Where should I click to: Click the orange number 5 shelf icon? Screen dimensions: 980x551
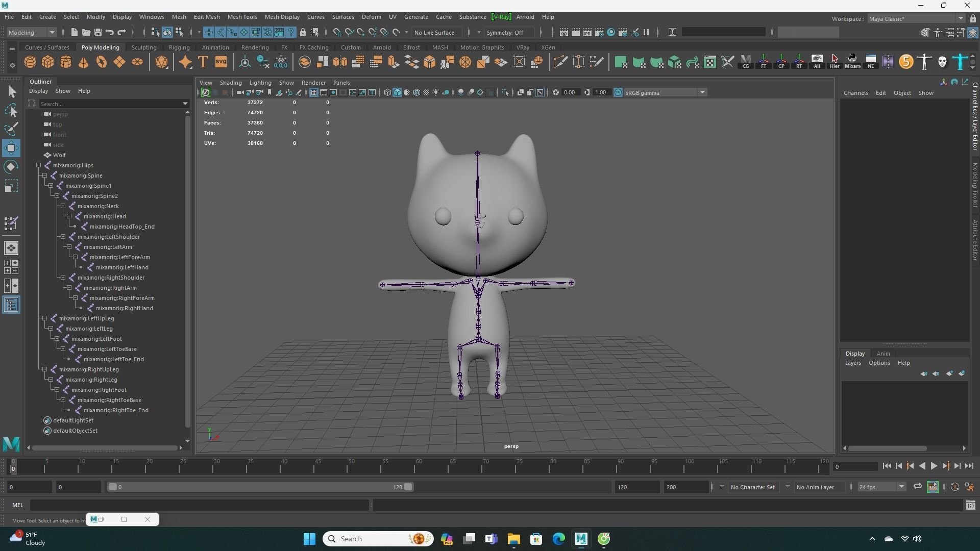click(x=906, y=62)
